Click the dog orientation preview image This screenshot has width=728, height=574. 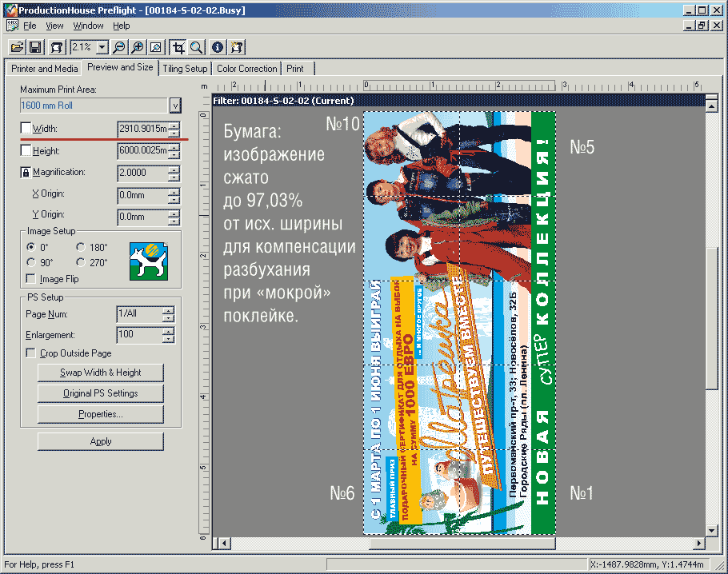[149, 261]
